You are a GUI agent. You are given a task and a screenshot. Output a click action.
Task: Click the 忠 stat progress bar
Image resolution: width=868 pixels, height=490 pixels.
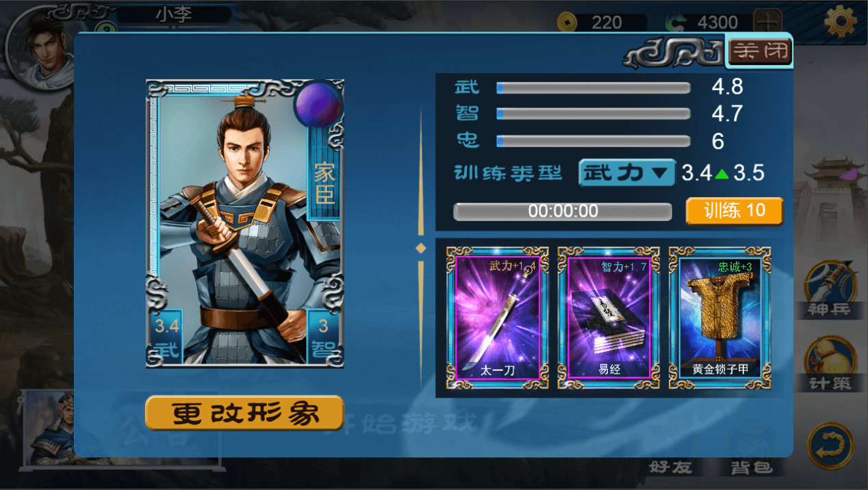coord(593,141)
